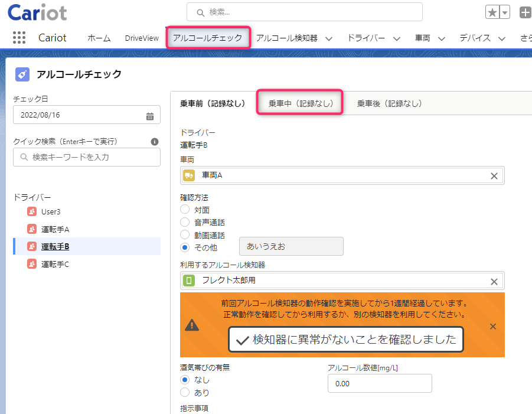Viewport: 532px width, 414px height.
Task: Select the 対面 confirmation method
Action: pos(185,210)
